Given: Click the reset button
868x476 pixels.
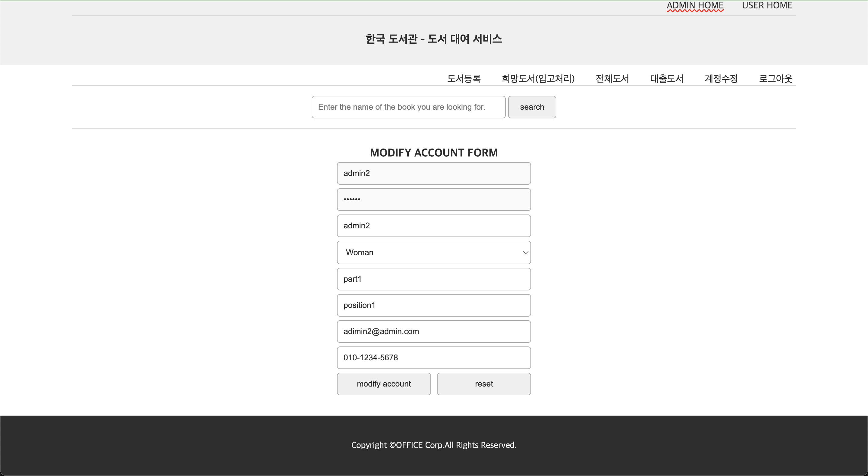Looking at the screenshot, I should [484, 384].
